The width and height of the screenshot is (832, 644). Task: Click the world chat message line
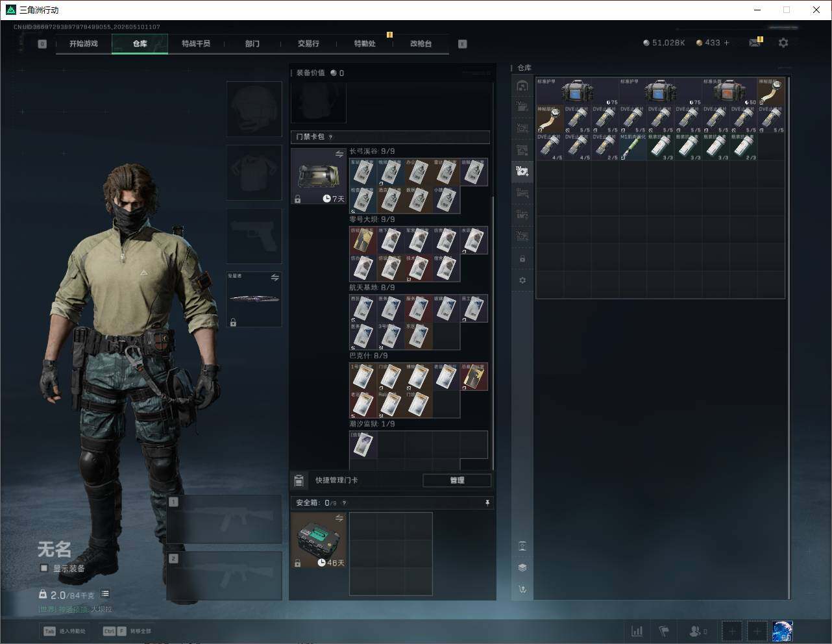(x=75, y=610)
